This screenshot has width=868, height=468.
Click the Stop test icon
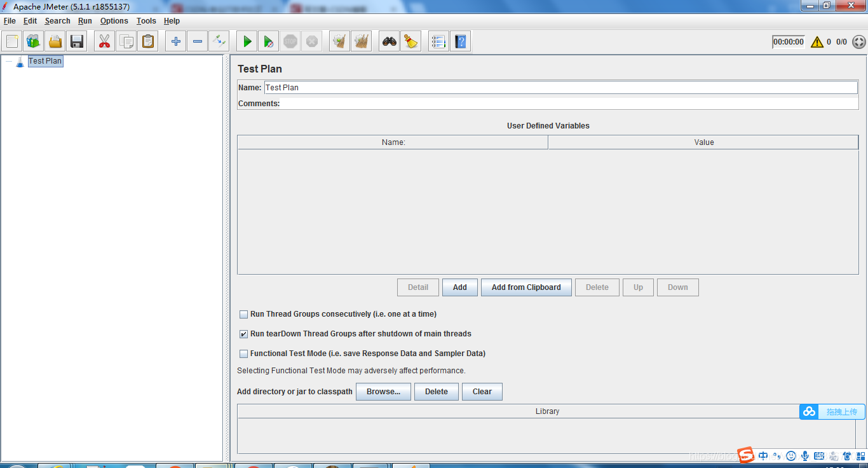pos(290,42)
